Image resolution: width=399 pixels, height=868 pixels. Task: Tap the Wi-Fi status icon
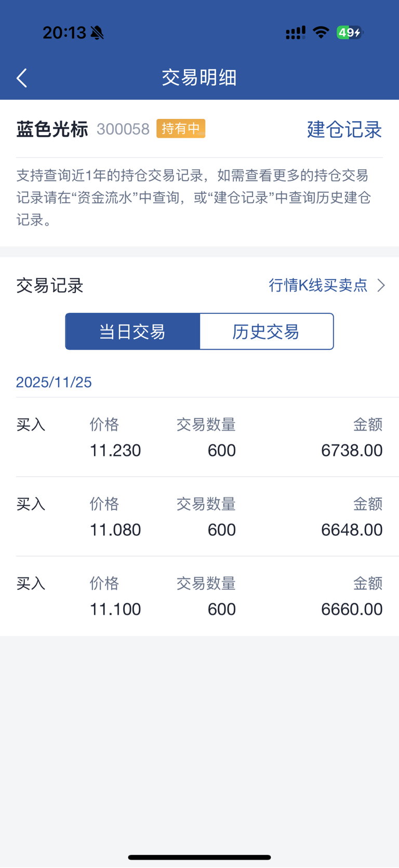coord(321,32)
